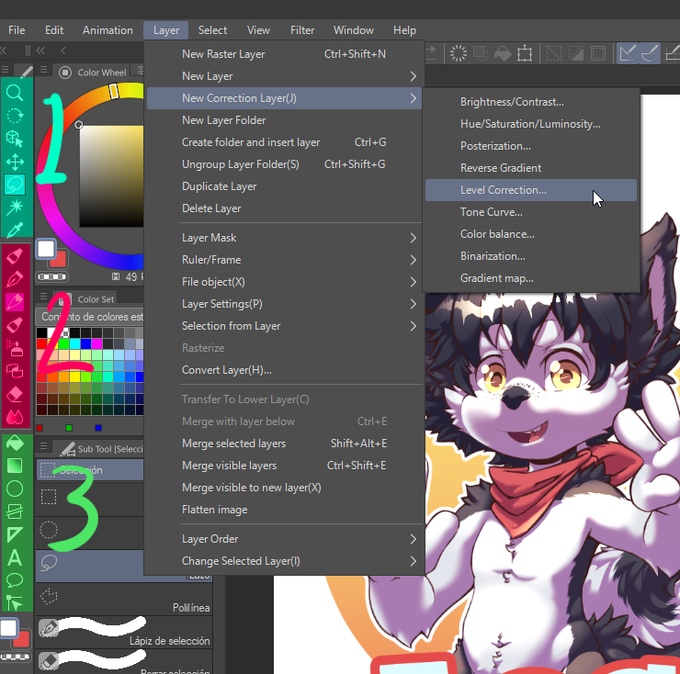
Task: Open the Conjunto de colores color set dropdown
Action: coord(89,317)
